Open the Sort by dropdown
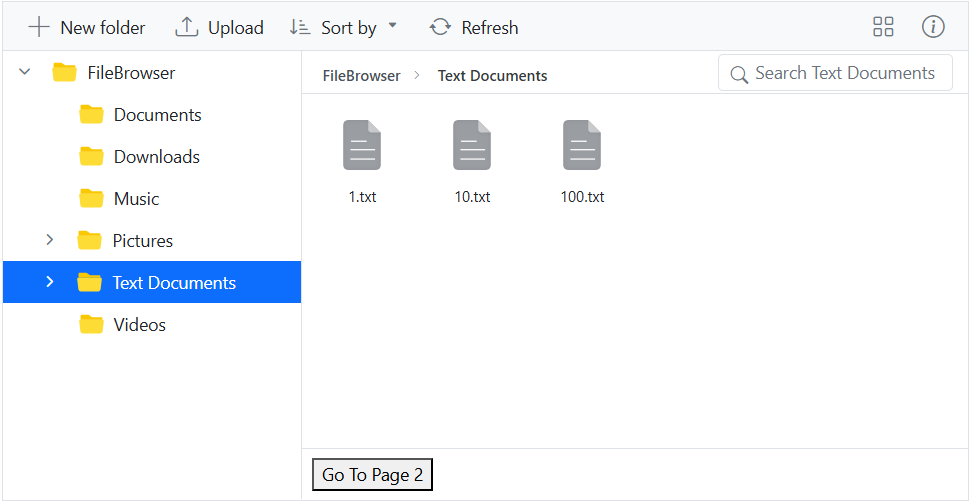This screenshot has width=973, height=502. [343, 27]
